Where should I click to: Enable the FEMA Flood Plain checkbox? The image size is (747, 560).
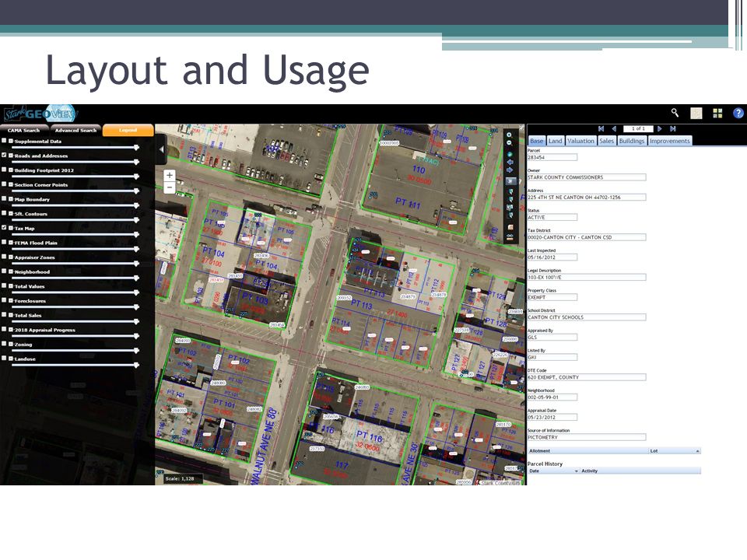[x=5, y=243]
